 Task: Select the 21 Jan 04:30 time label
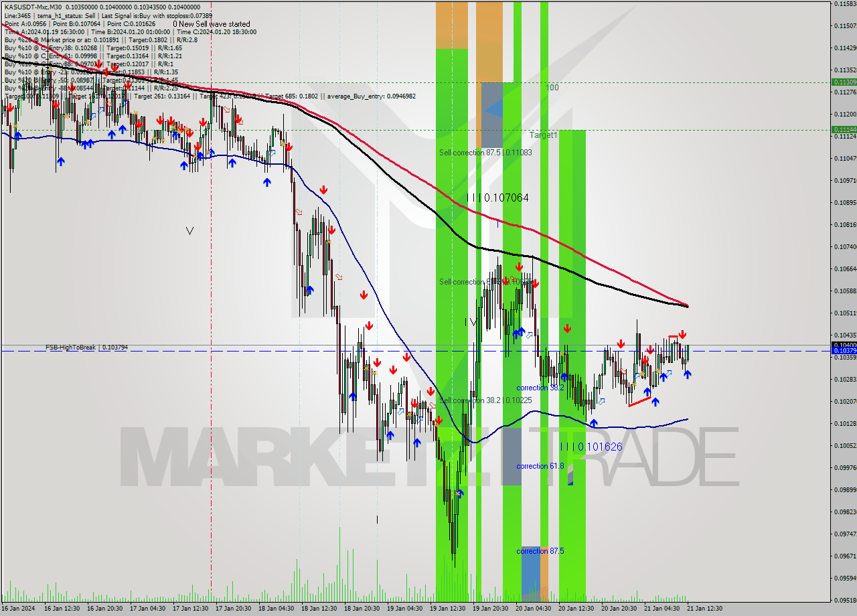coord(661,609)
